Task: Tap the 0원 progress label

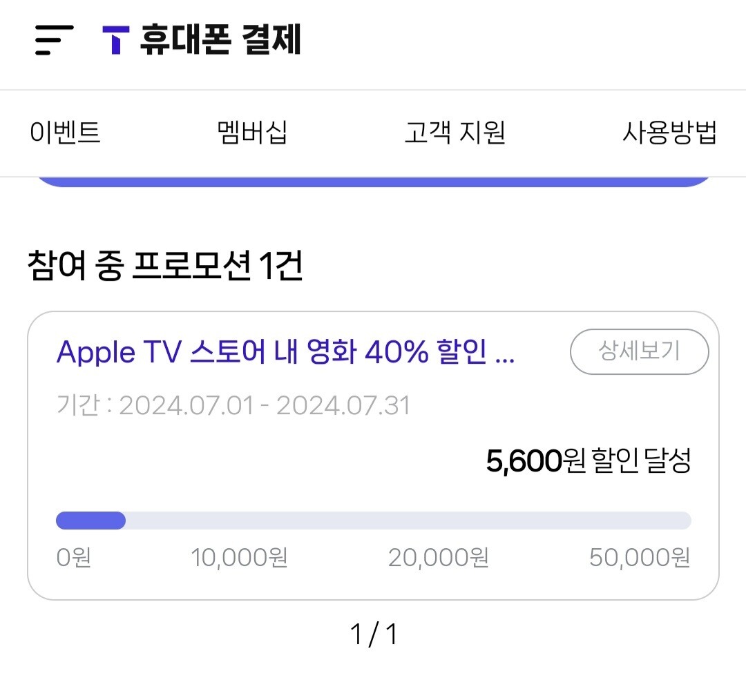Action: 73,557
